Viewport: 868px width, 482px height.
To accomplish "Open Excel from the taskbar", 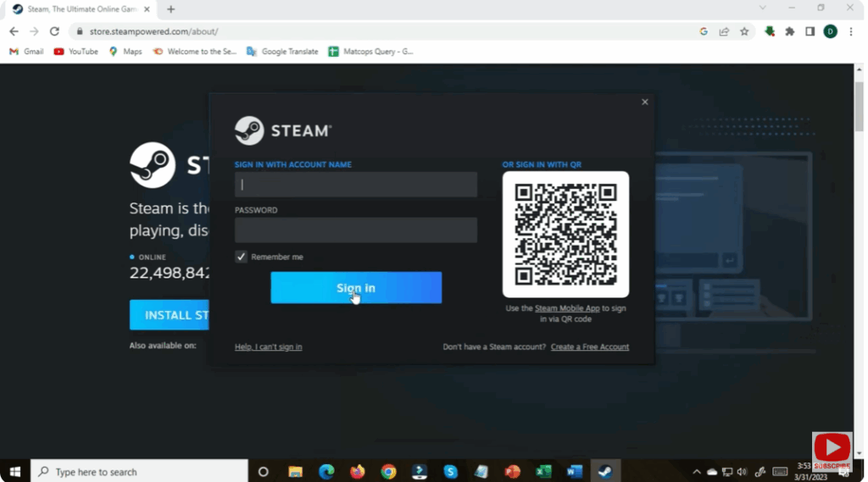I will (x=543, y=472).
